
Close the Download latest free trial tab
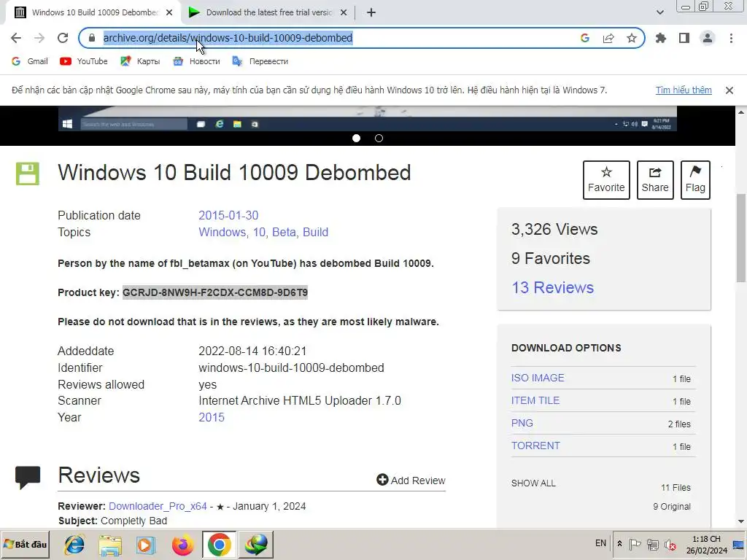coord(344,12)
